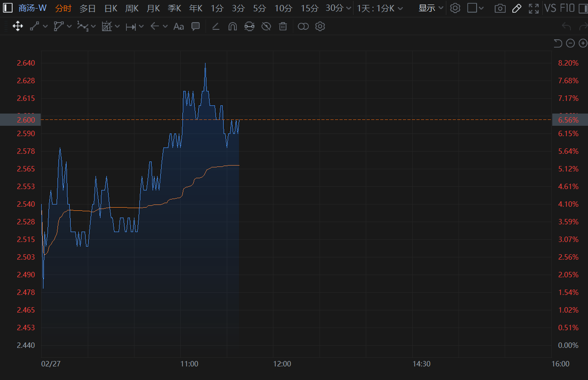Hide all drawings with the eye-slash icon
This screenshot has height=380, width=588.
[x=266, y=27]
